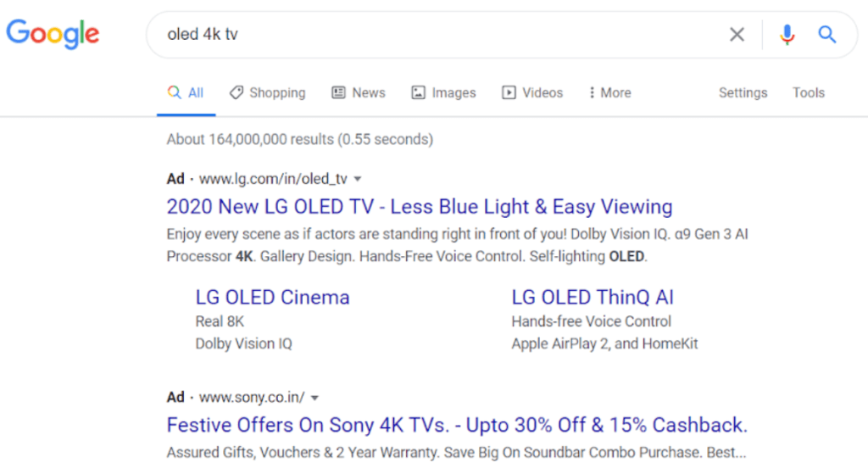The width and height of the screenshot is (868, 474).
Task: Open the LG OLED Cinema sitelink
Action: point(272,298)
